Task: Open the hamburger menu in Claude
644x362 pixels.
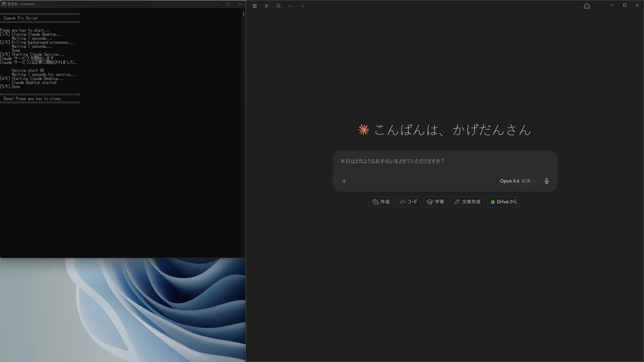Action: click(x=254, y=6)
